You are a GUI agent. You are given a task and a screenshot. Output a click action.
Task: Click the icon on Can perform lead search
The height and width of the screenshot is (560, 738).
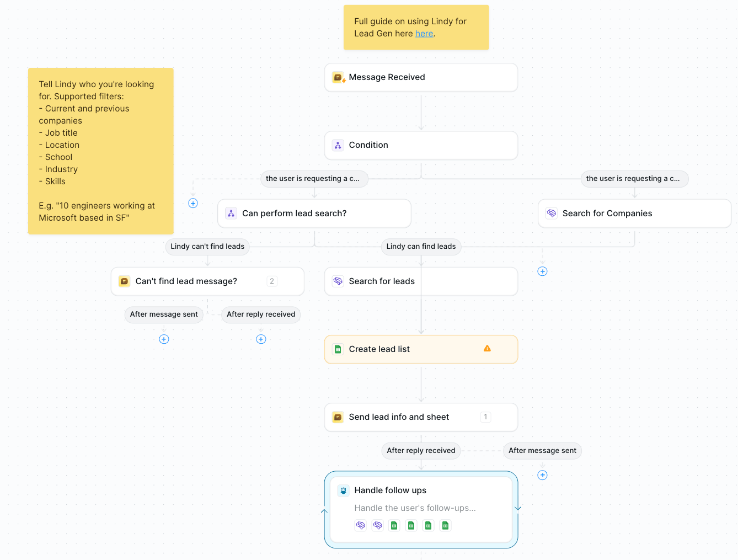point(231,214)
